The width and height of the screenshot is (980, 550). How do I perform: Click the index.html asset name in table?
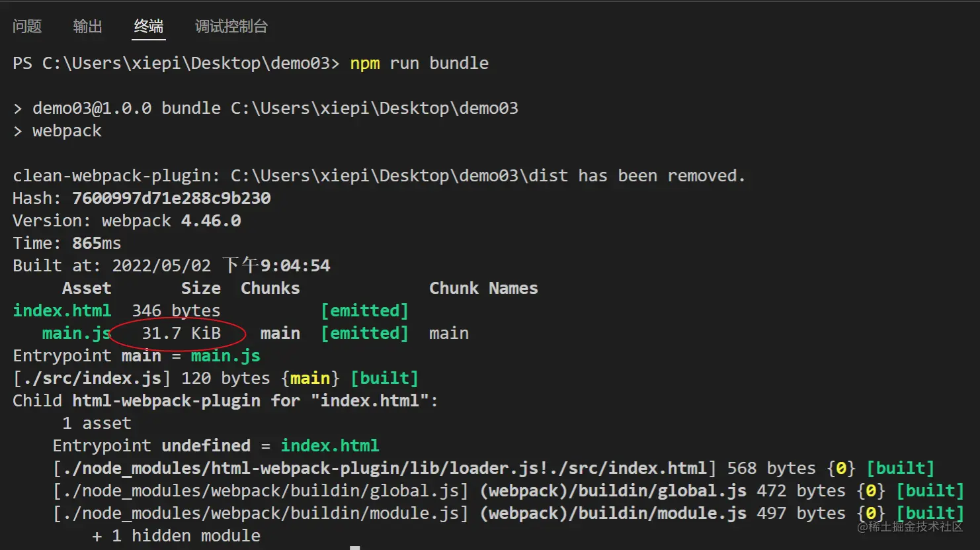tap(62, 311)
